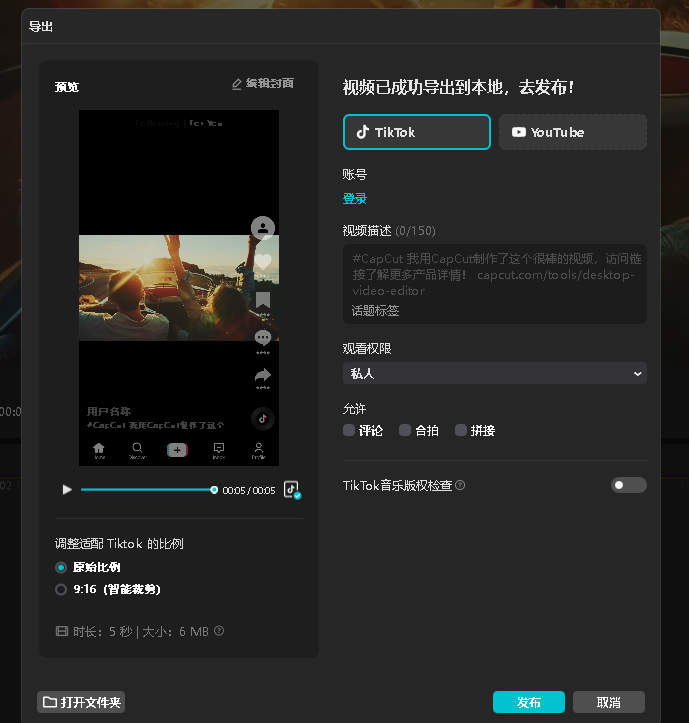This screenshot has height=723, width=689.
Task: Switch to the YouTube publishing tab
Action: coord(573,132)
